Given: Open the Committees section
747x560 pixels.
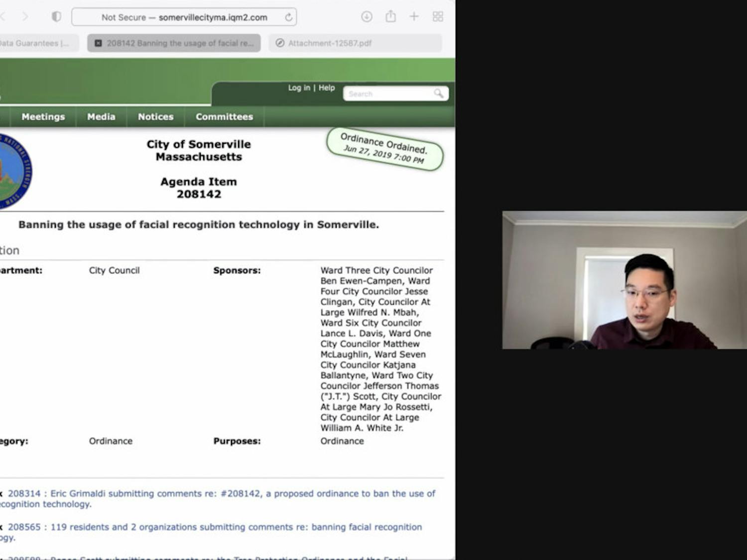Looking at the screenshot, I should click(224, 116).
